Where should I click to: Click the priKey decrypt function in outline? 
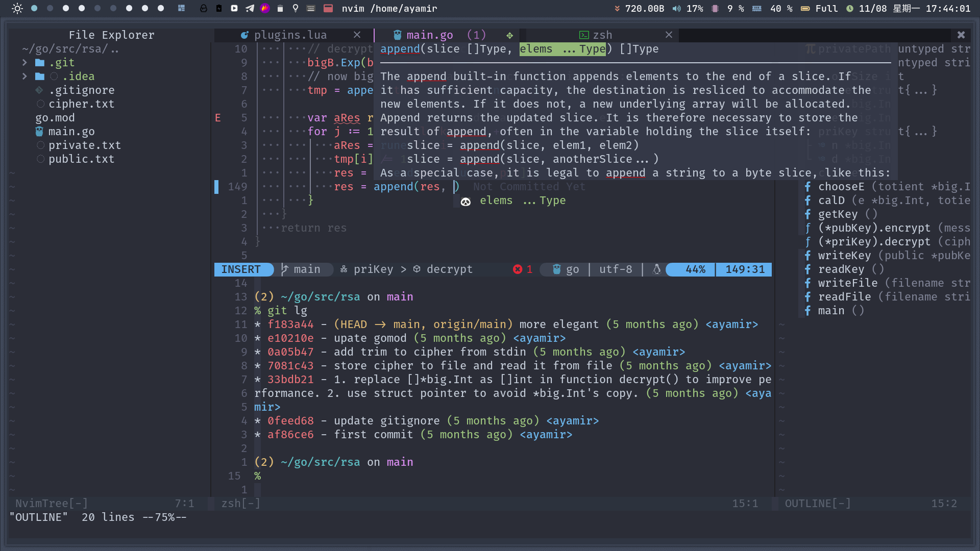[x=875, y=241]
